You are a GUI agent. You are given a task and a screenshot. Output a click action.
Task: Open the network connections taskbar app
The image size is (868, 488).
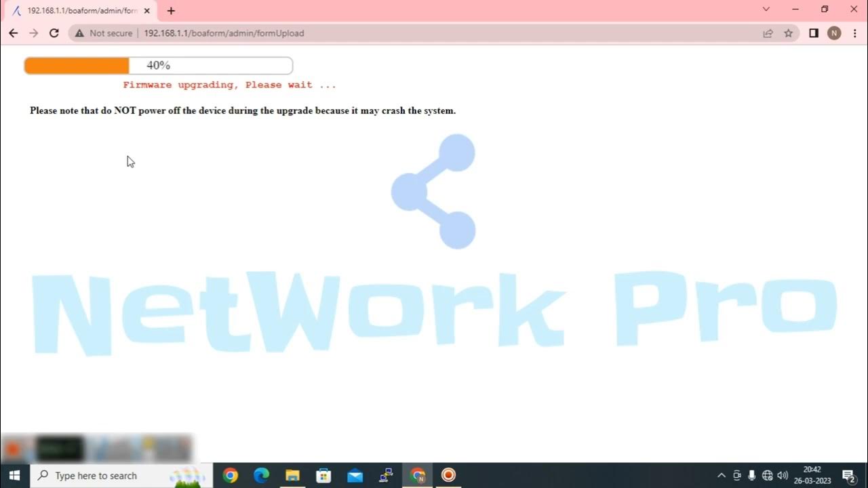pos(386,475)
